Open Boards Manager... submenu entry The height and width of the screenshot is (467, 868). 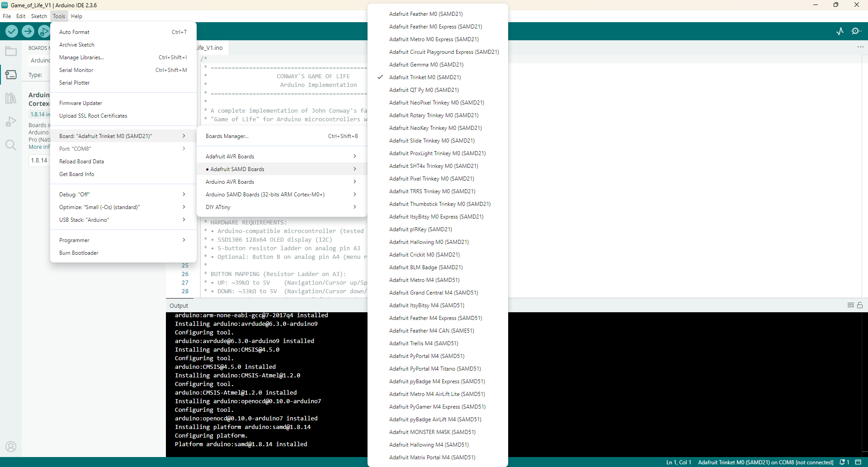[282, 136]
